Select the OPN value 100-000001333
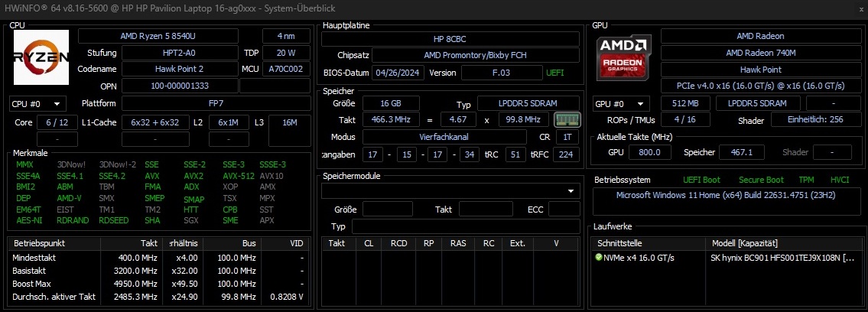This screenshot has width=868, height=312. (180, 86)
